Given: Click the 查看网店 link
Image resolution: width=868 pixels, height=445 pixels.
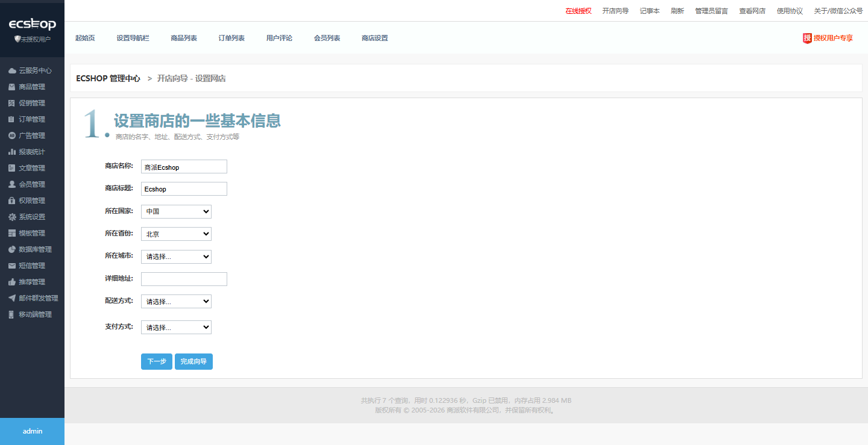Looking at the screenshot, I should (x=752, y=11).
